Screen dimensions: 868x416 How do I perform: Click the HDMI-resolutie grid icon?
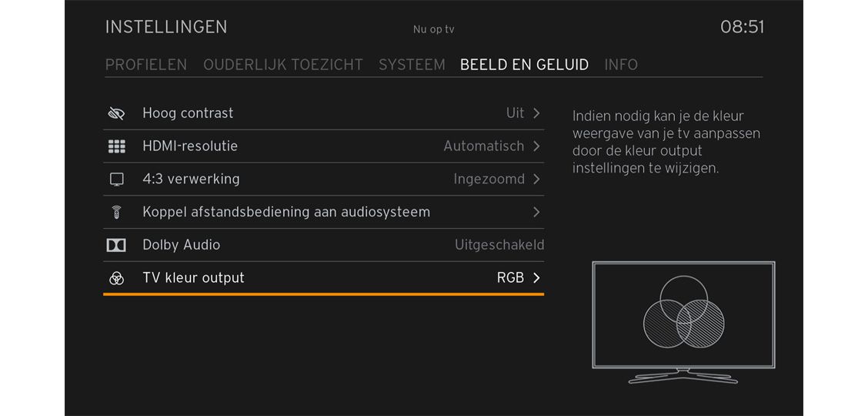click(116, 146)
